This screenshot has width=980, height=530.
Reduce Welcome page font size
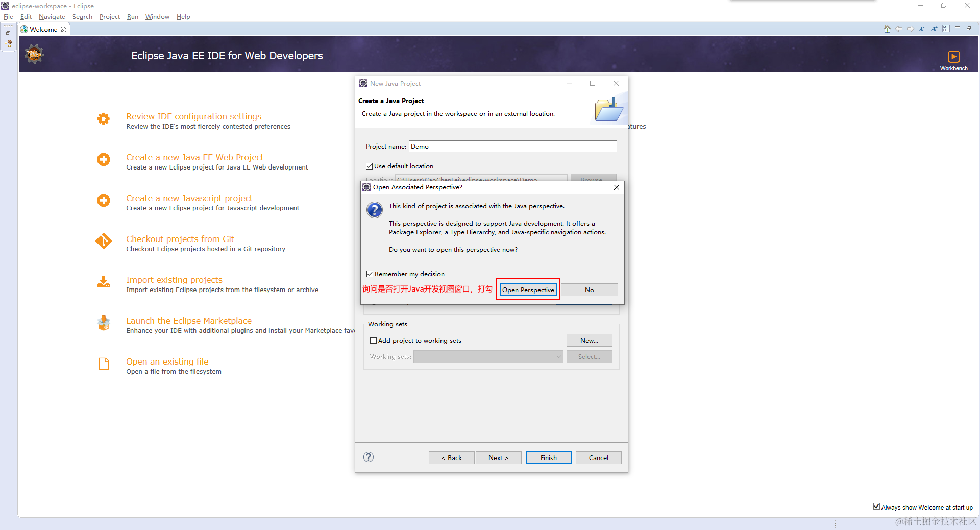922,29
